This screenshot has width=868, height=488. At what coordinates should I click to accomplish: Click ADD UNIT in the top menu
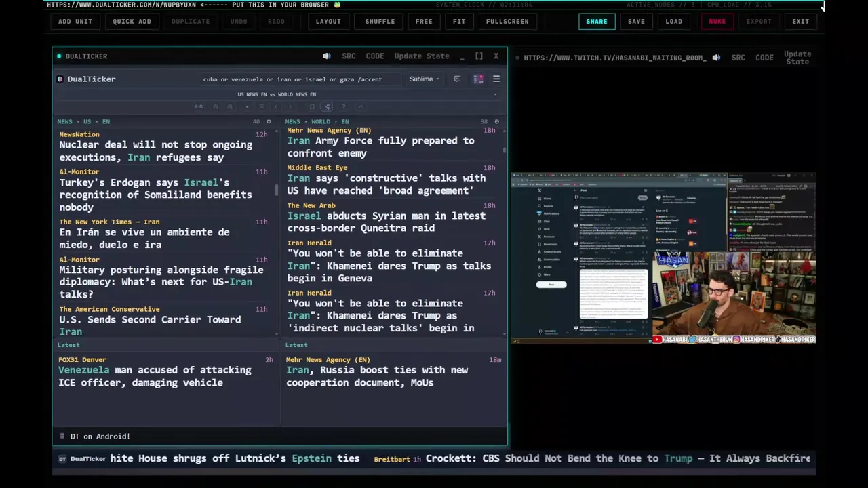[x=75, y=21]
